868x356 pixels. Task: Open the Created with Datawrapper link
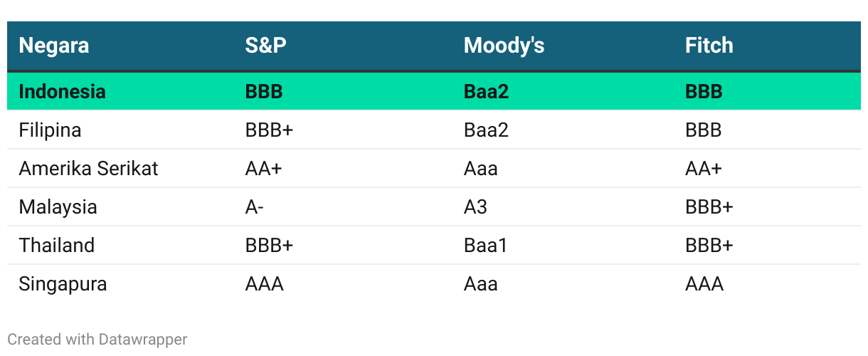point(97,340)
